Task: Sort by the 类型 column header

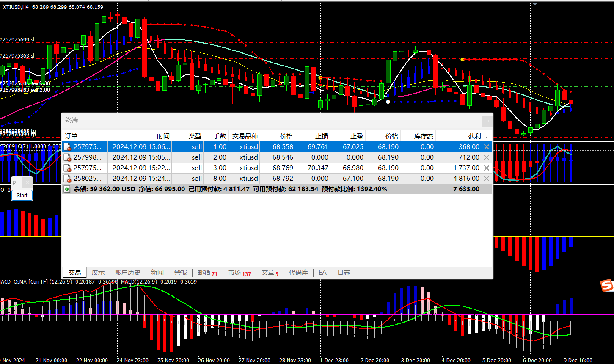Action: pyautogui.click(x=188, y=136)
